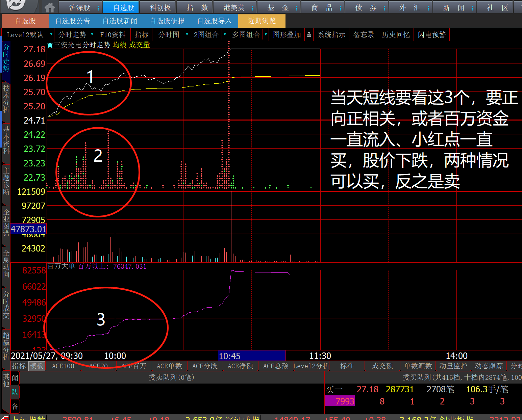This screenshot has width=522, height=420.
Task: Open the 沪深股 submenu dots
Action: point(98,8)
